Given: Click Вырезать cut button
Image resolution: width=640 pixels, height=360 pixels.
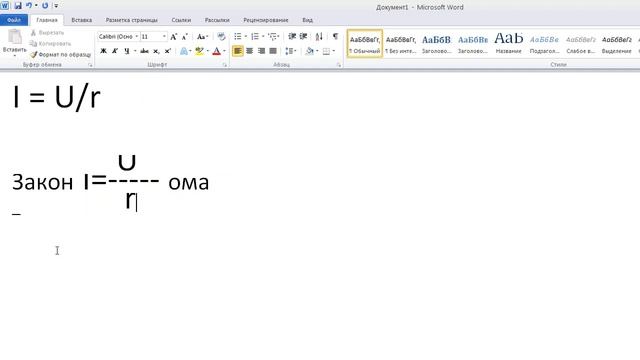Looking at the screenshot, I should pos(48,33).
